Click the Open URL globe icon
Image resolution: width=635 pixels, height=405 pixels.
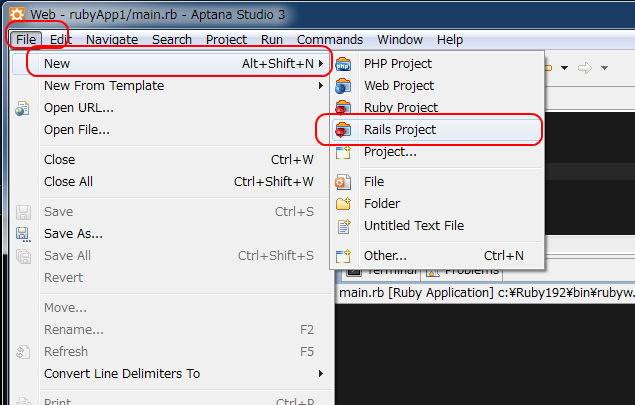22,108
